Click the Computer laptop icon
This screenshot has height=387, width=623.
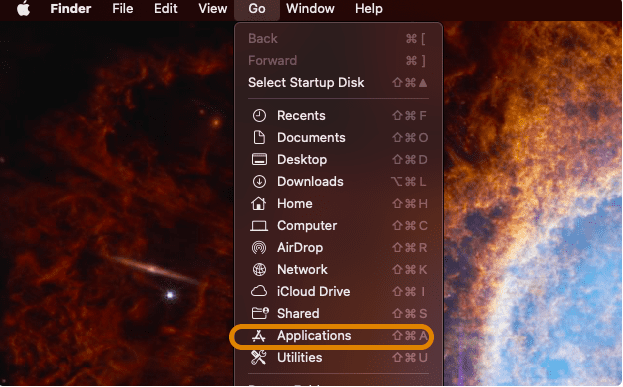(259, 226)
